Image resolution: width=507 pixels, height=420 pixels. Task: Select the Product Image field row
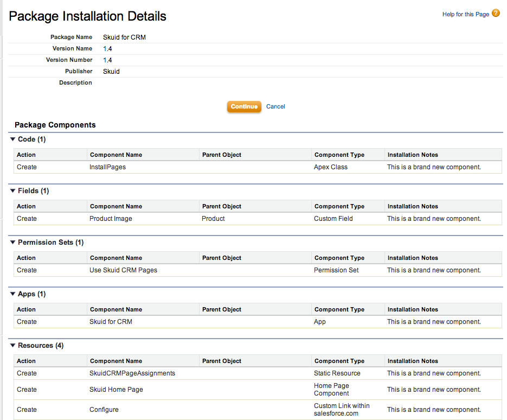click(x=111, y=219)
